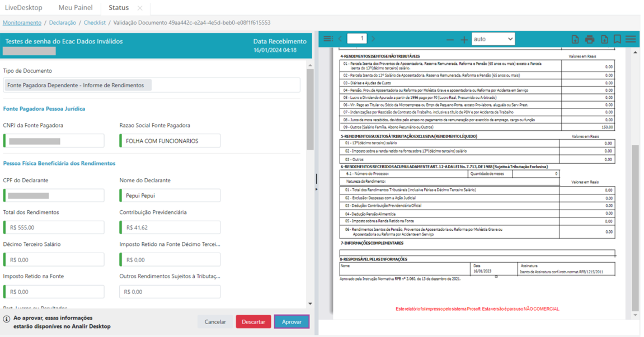
Task: Click the Contribuição Previdenciária field
Action: 170,227
